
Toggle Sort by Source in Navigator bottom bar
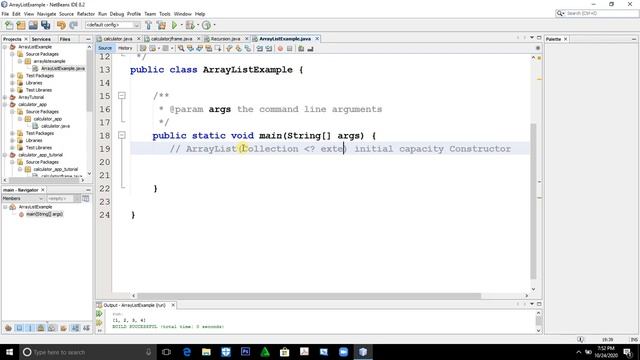(86, 328)
